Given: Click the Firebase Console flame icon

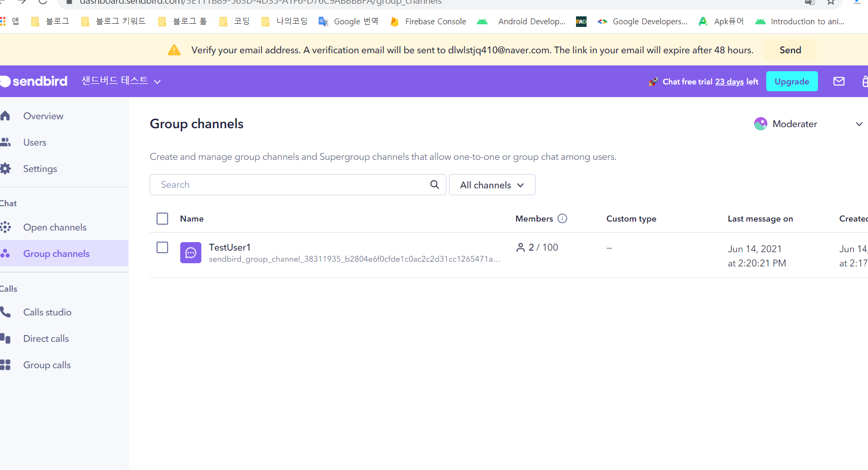Looking at the screenshot, I should 394,22.
